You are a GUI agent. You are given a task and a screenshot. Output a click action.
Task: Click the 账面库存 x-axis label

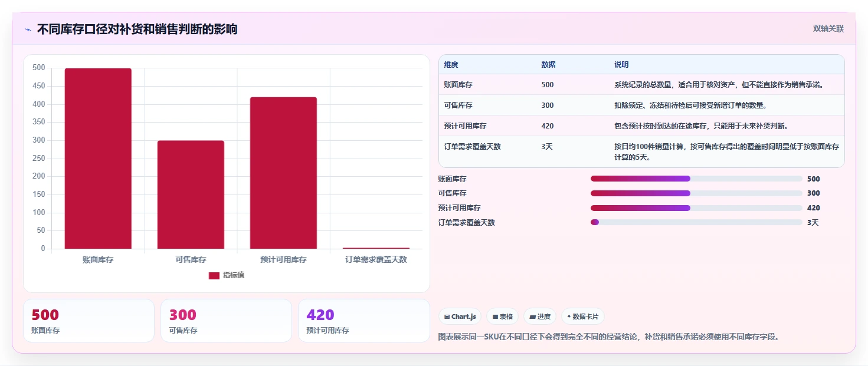click(x=98, y=259)
